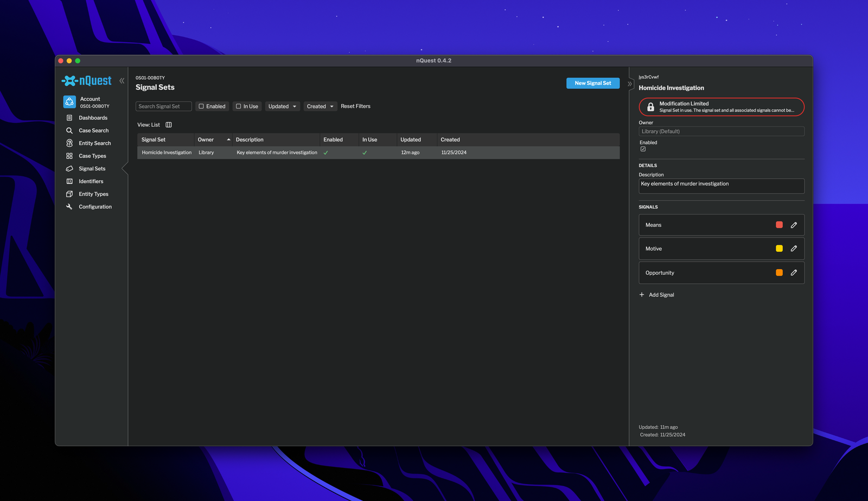This screenshot has width=868, height=501.
Task: Click the Enabled checkmark in Homicide row
Action: (326, 153)
